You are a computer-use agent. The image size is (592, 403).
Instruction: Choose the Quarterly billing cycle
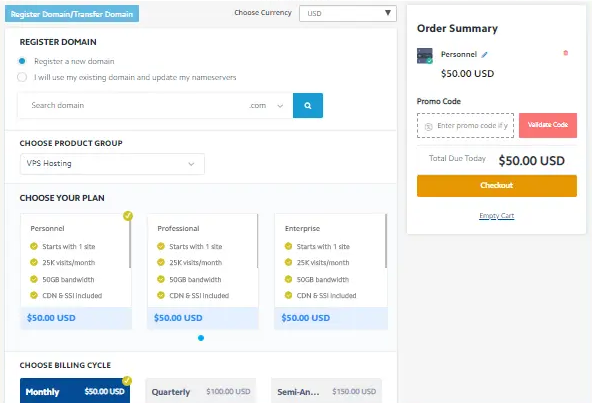coord(201,391)
